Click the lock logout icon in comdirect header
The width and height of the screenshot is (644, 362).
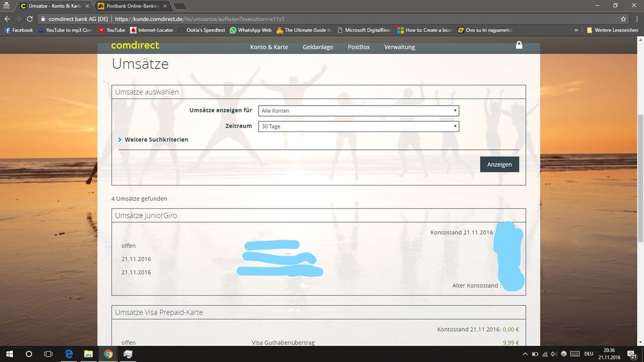pyautogui.click(x=519, y=45)
